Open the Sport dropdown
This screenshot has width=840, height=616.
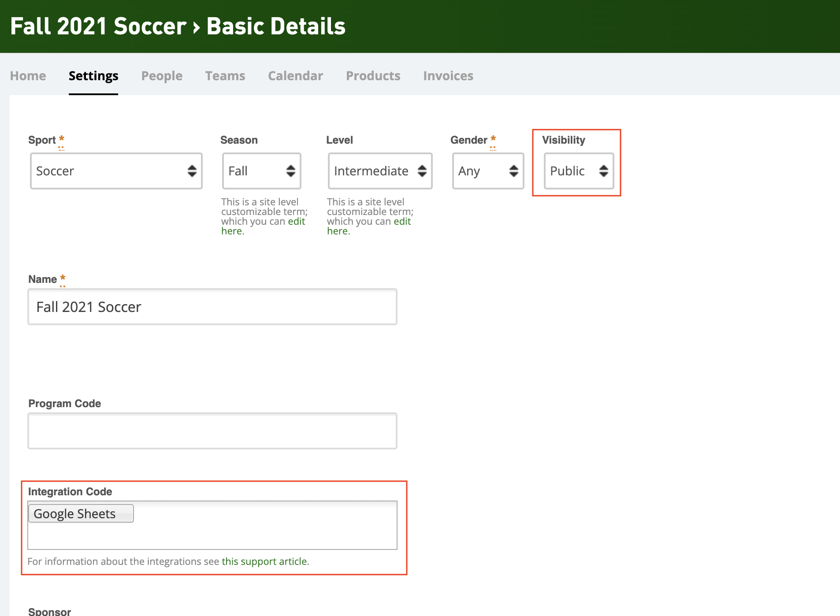[116, 171]
